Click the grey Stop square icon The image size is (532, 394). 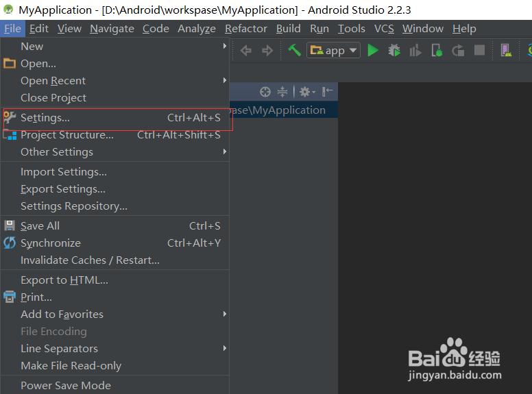tap(479, 51)
